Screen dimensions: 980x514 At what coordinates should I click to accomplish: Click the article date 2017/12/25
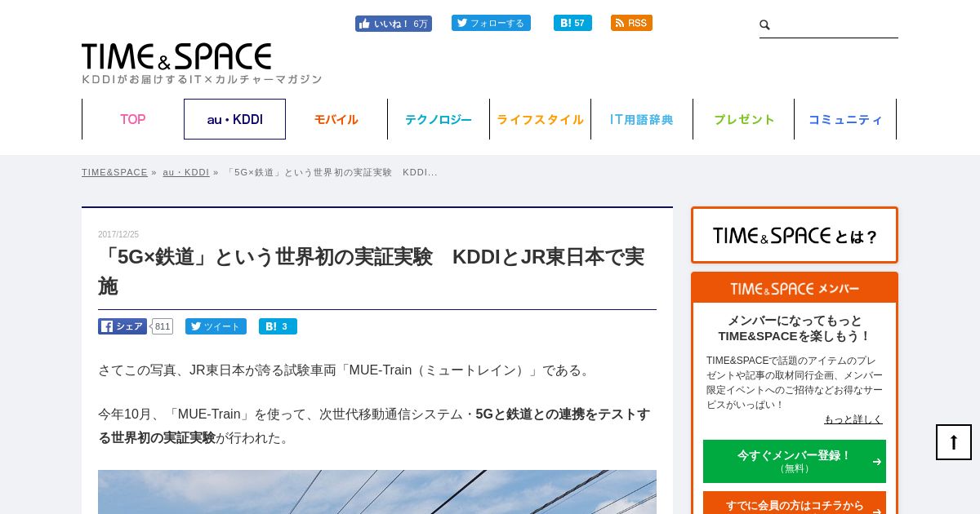[118, 234]
